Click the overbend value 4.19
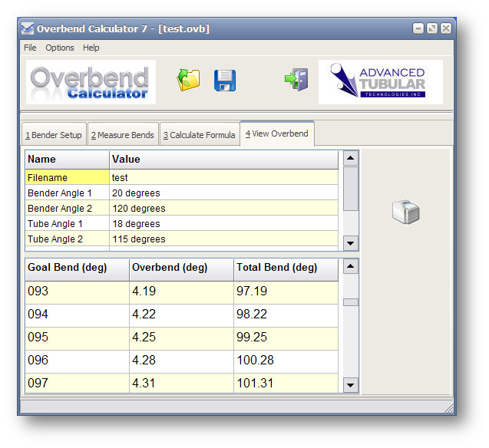The width and height of the screenshot is (489, 448). tap(181, 292)
